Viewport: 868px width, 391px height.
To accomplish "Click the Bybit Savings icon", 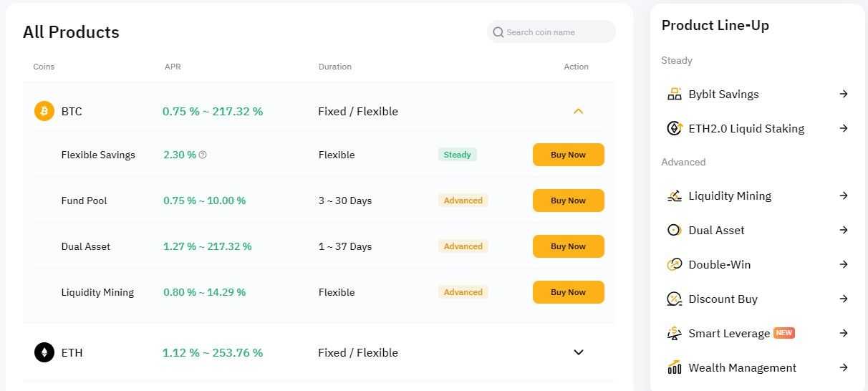I will [x=674, y=94].
